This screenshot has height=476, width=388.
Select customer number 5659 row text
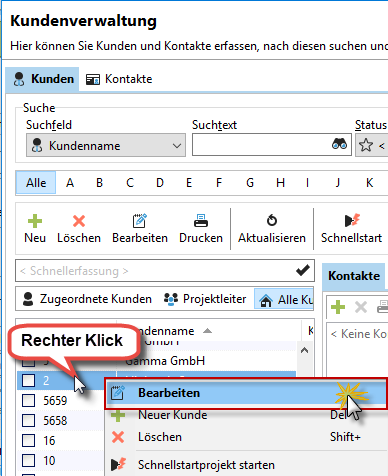[x=55, y=400]
